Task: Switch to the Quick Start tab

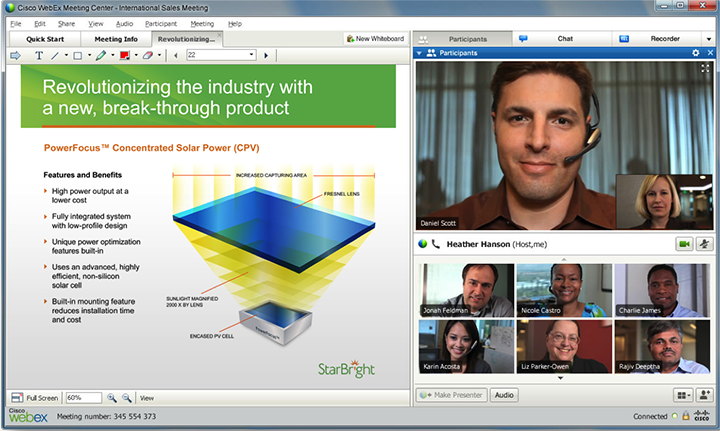Action: coord(45,39)
